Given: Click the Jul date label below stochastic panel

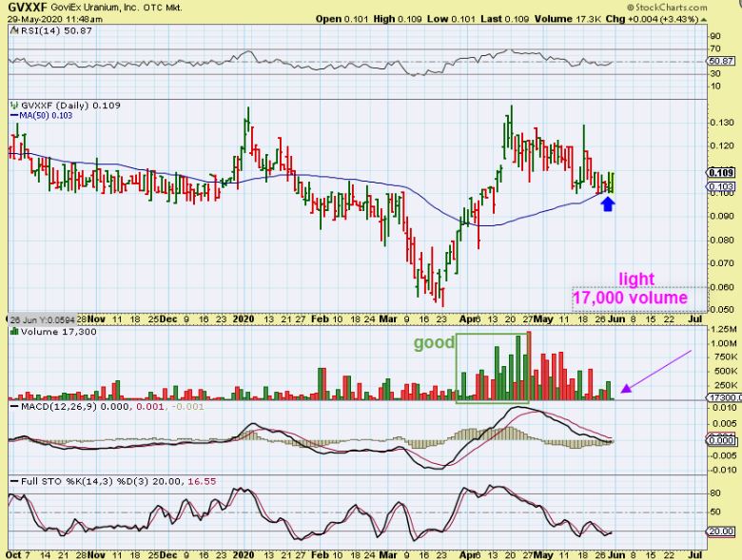Looking at the screenshot, I should [694, 554].
